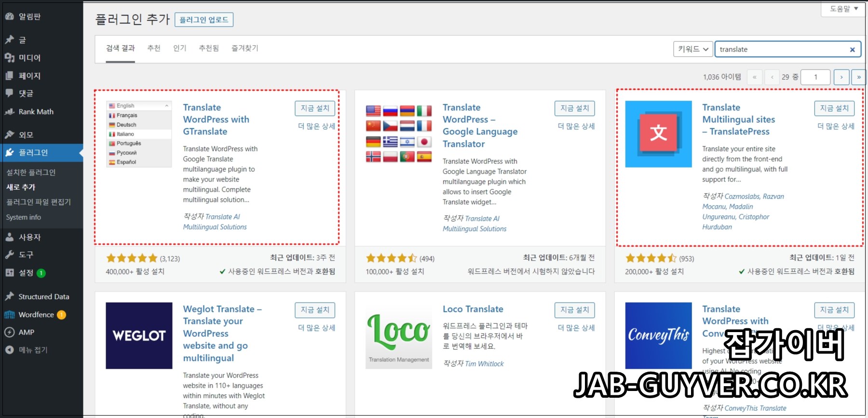The image size is (868, 418).
Task: Click the plug icon beside 플러그인
Action: [9, 153]
